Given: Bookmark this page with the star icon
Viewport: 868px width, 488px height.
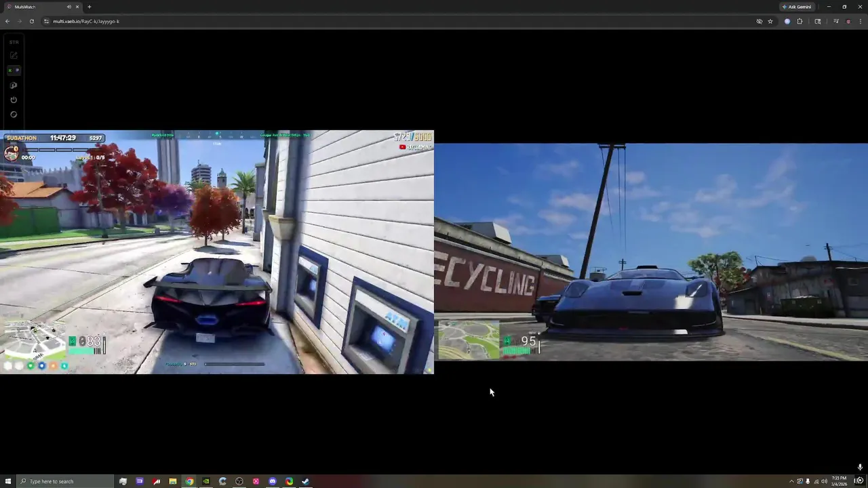Looking at the screenshot, I should pos(770,21).
